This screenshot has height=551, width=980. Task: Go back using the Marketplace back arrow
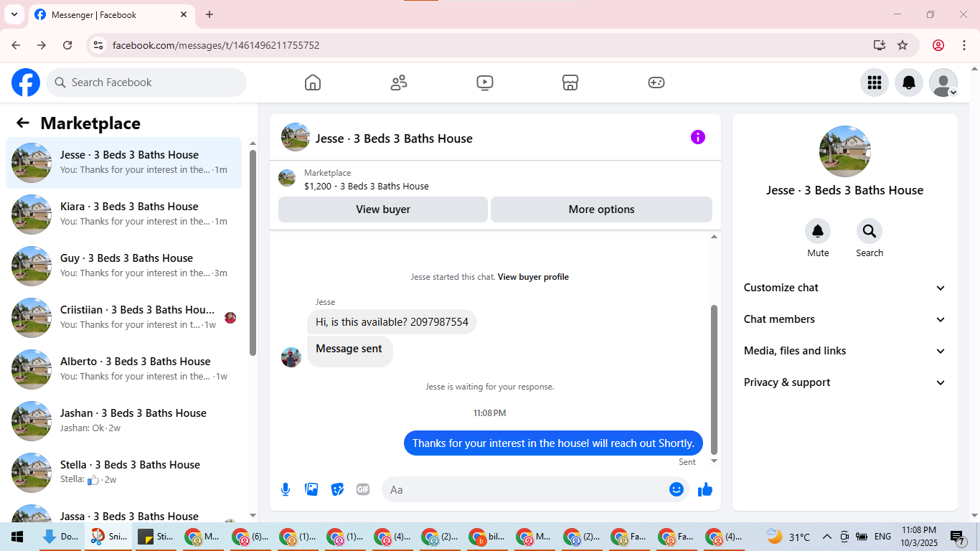tap(23, 123)
